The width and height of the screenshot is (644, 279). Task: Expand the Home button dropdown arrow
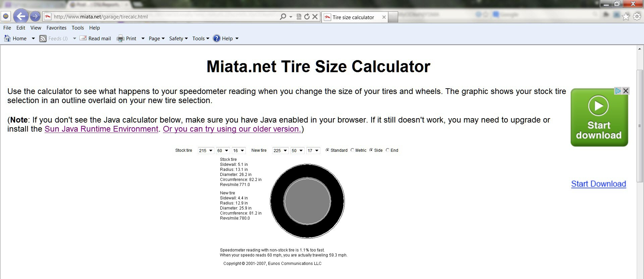[33, 39]
